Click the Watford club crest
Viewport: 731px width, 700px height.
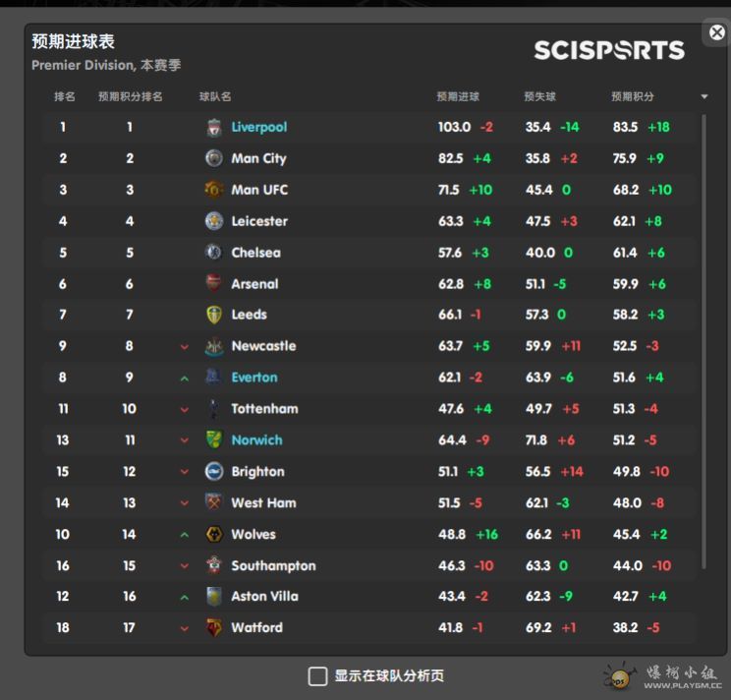click(214, 627)
